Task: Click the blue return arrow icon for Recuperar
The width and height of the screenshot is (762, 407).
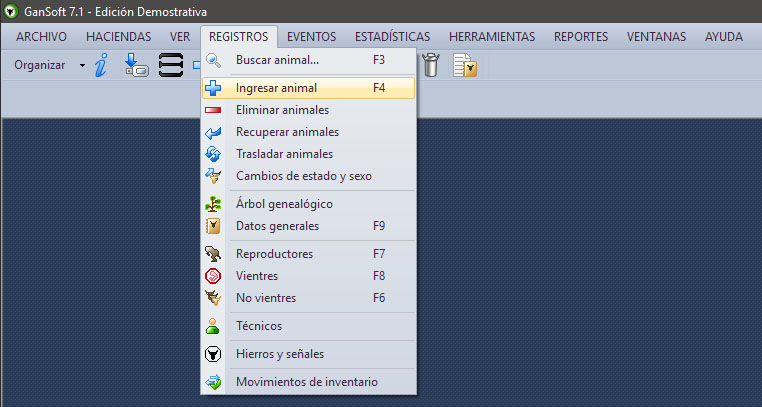Action: (x=213, y=132)
